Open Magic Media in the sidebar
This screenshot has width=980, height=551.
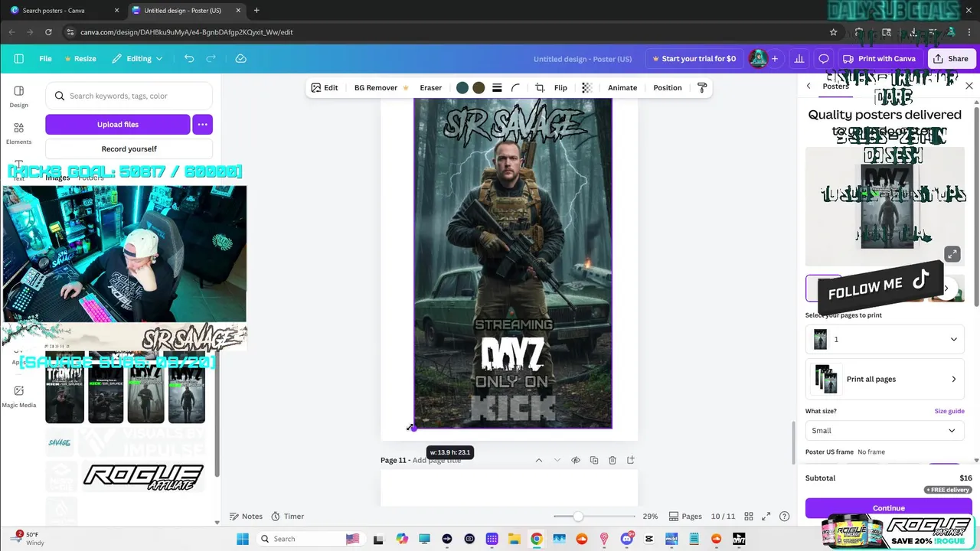pyautogui.click(x=18, y=396)
